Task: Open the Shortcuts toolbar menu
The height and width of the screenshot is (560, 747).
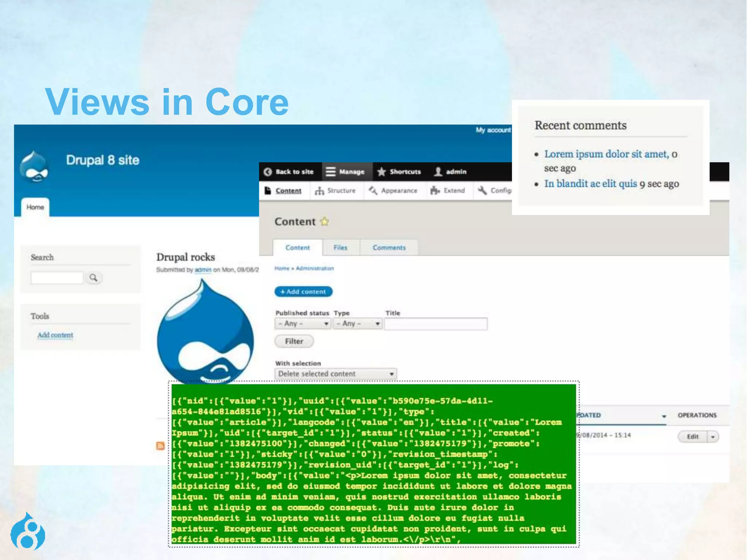Action: 399,172
